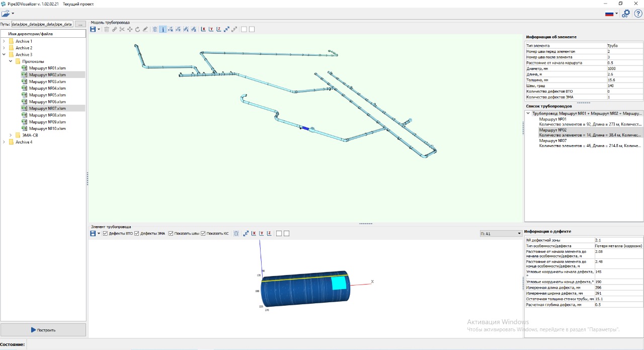Screen dimensions: 644x350
Task: Open the Russian flag language selector
Action: [611, 14]
